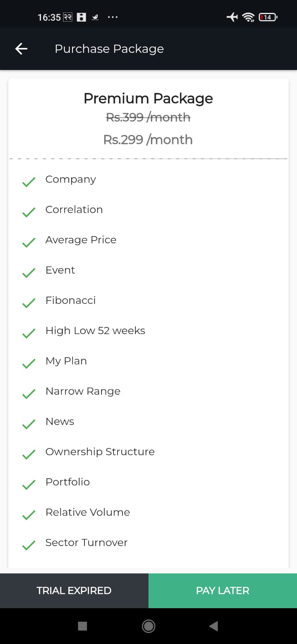
Task: Tap the Android recent apps square
Action: [x=82, y=626]
